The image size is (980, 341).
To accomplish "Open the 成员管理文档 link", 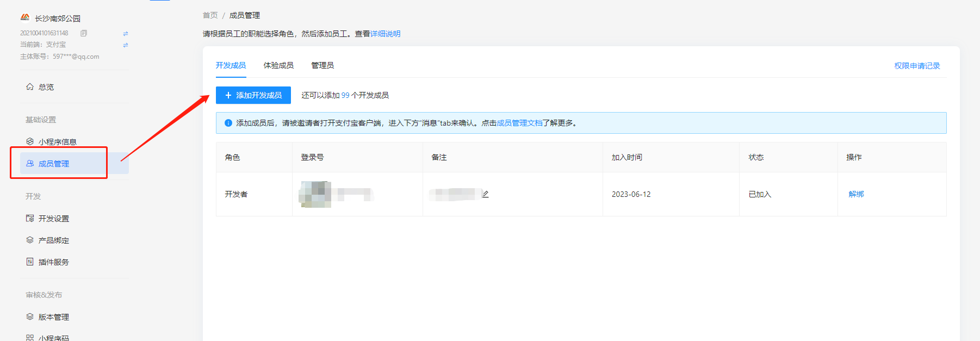I will [519, 123].
